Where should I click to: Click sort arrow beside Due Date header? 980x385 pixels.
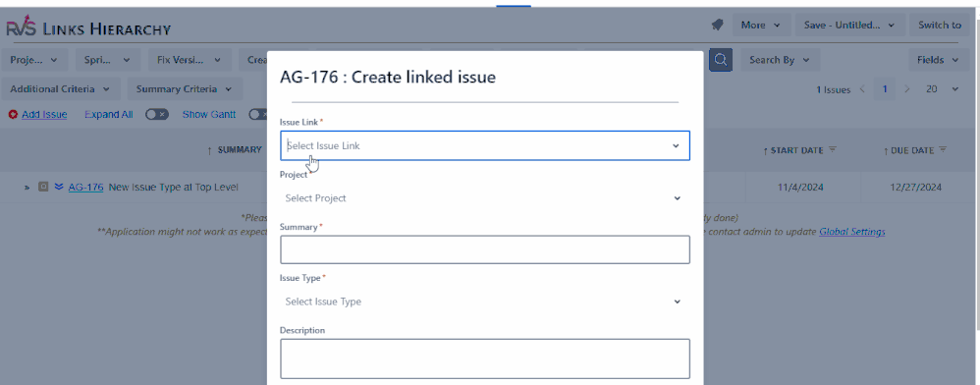pyautogui.click(x=886, y=150)
